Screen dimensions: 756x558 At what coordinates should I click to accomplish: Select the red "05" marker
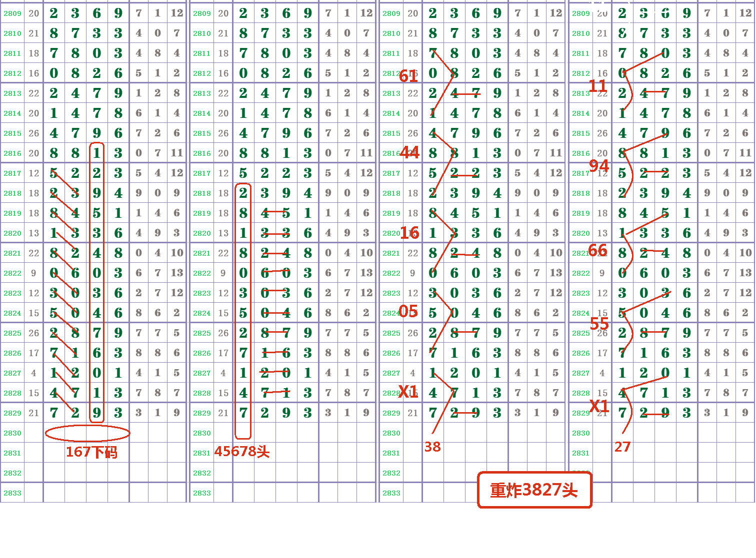[x=408, y=311]
